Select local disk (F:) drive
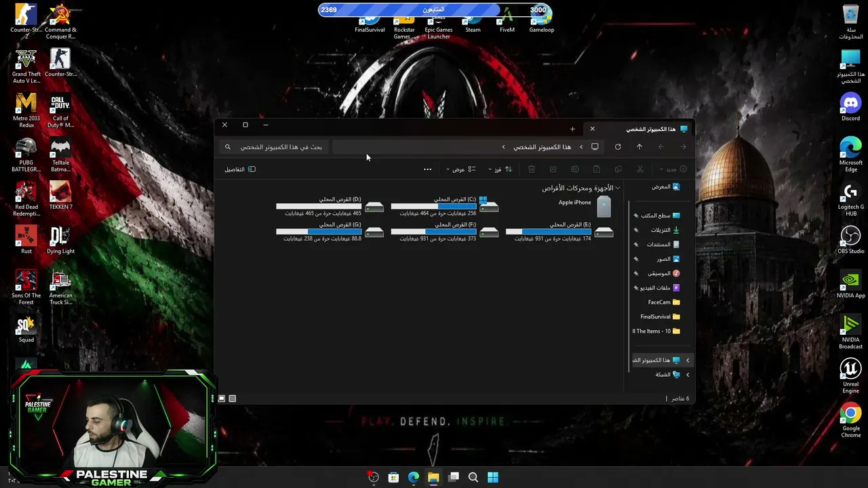Image resolution: width=868 pixels, height=488 pixels. tap(446, 231)
